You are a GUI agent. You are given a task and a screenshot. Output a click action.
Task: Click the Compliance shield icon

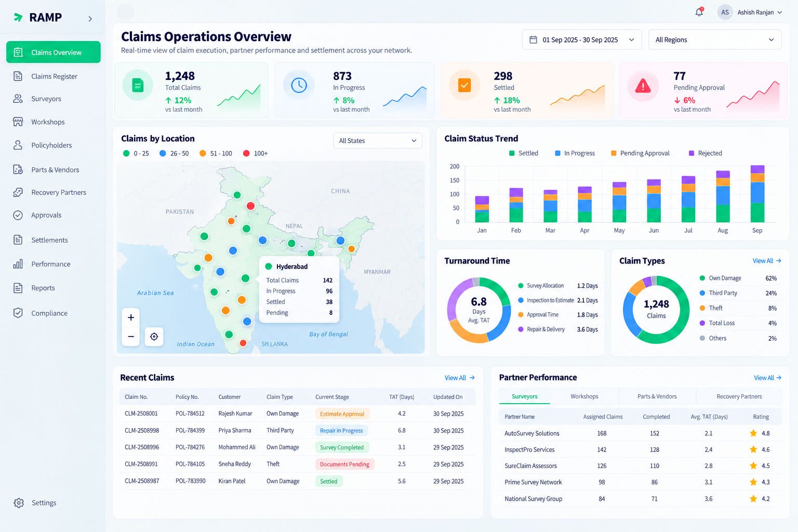click(18, 313)
